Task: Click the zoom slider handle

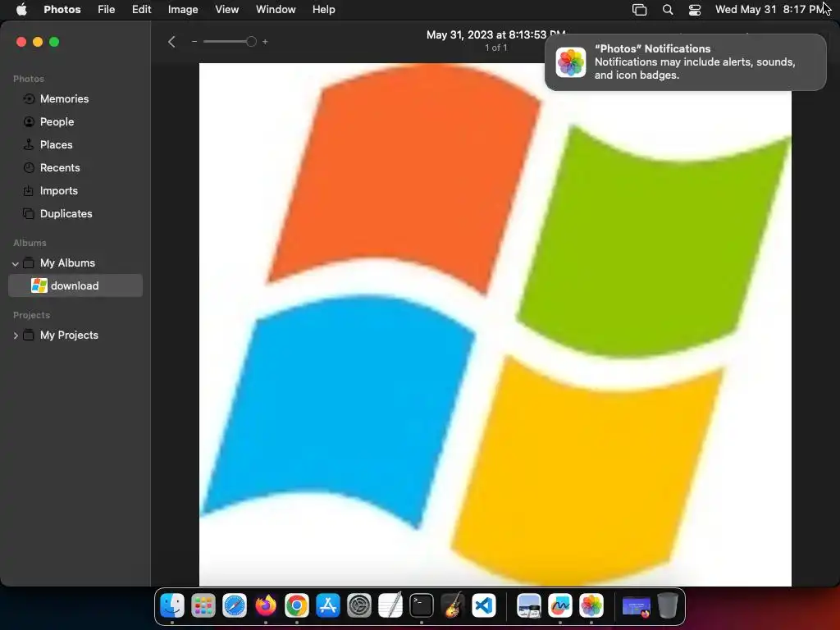Action: click(x=251, y=42)
